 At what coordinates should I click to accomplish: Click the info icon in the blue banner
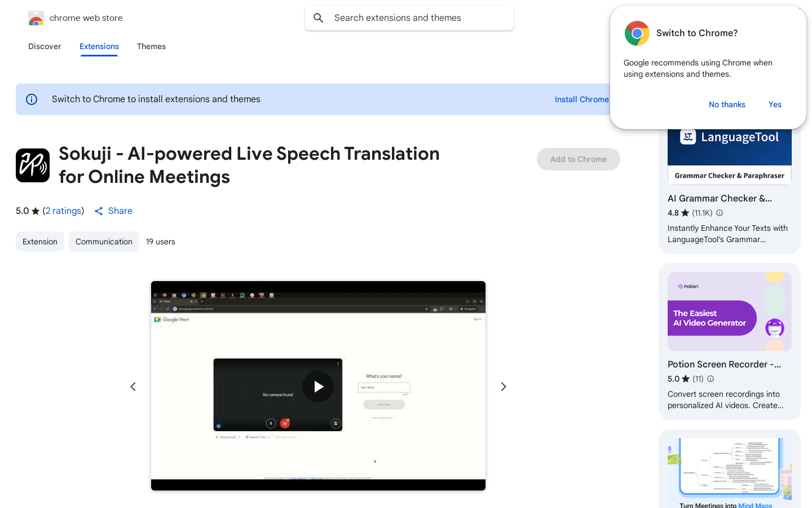pyautogui.click(x=32, y=99)
